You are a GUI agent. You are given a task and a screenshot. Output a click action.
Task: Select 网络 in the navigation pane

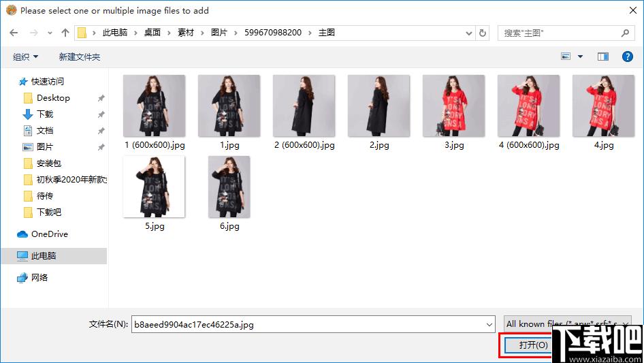[x=39, y=277]
